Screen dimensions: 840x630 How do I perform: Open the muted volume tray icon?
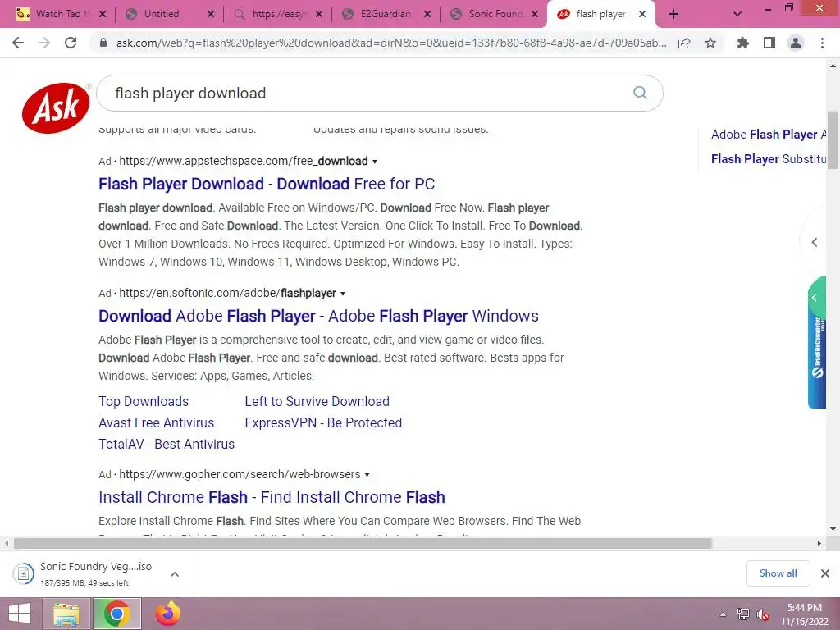(x=763, y=614)
